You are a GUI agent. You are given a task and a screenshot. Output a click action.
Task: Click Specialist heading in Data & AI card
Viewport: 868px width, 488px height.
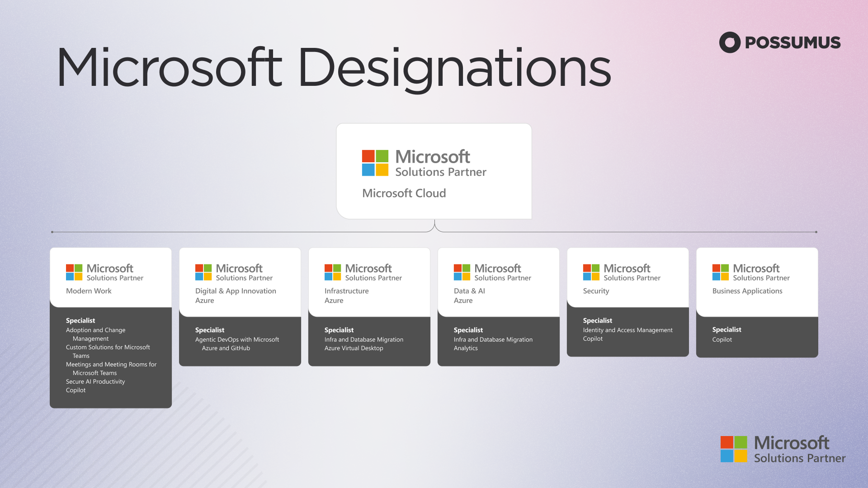[x=468, y=330]
